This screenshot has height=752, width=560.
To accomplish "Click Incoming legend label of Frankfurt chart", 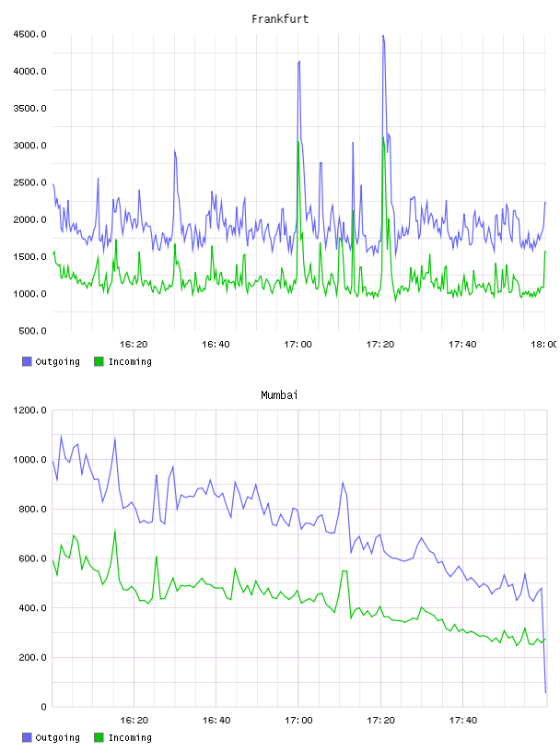I will coord(130,362).
